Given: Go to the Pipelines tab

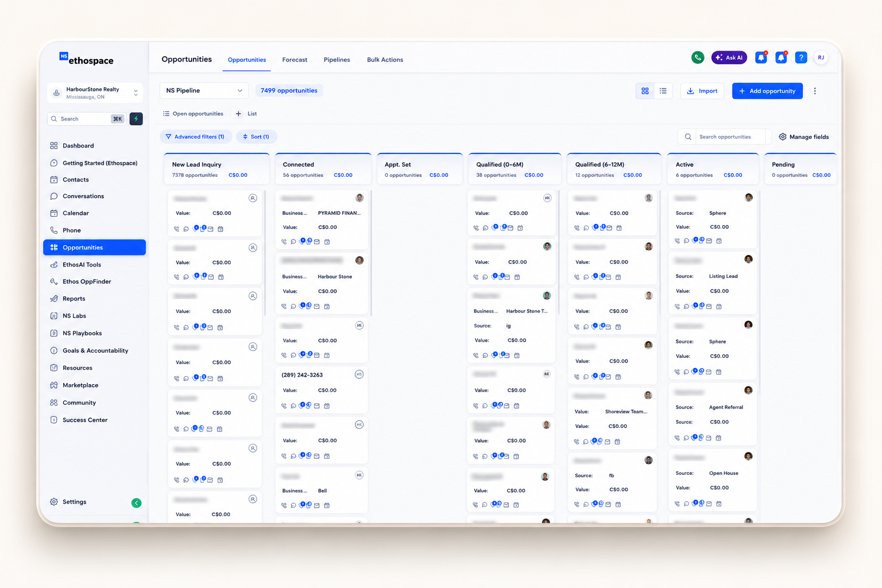Looking at the screenshot, I should [337, 60].
